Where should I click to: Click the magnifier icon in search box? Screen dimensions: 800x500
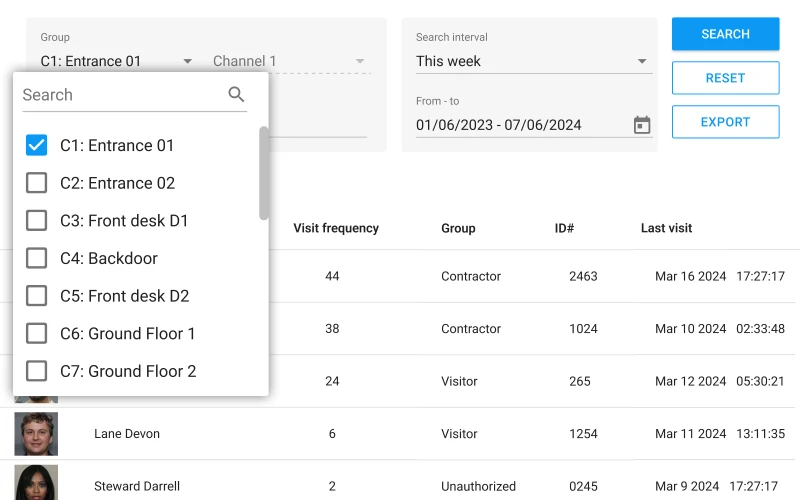pos(236,94)
